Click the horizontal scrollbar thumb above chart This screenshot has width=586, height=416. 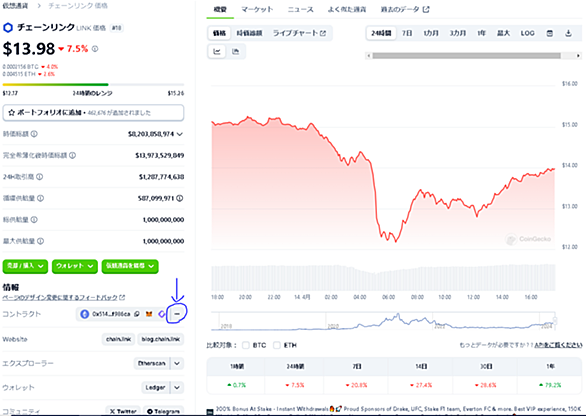[x=466, y=56]
